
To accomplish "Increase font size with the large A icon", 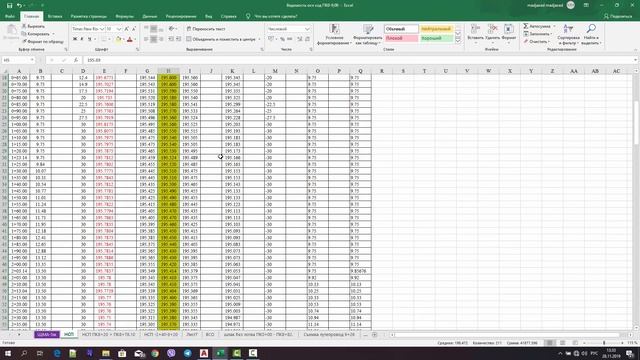I will coord(127,29).
